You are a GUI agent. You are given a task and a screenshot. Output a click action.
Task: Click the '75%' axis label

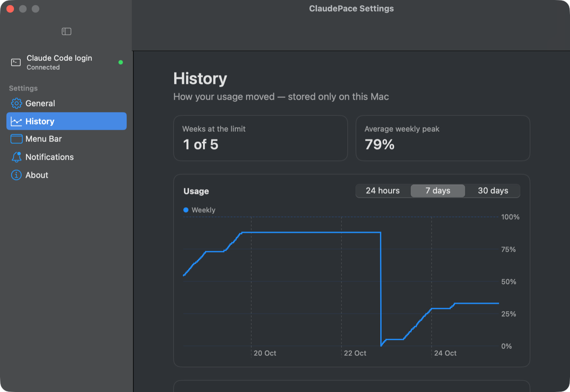(509, 249)
